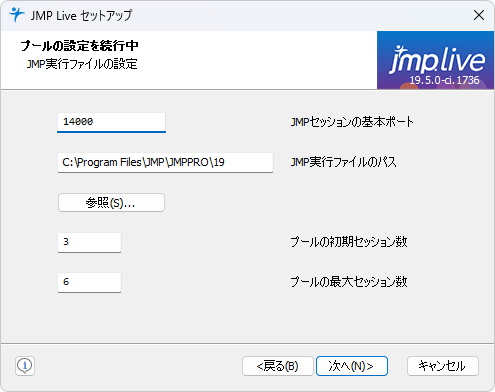495x392 pixels.
Task: Click the heading プールの設定を続行中
Action: pos(79,46)
